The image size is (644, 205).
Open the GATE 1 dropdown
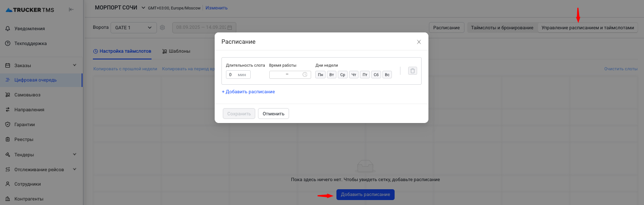point(133,27)
